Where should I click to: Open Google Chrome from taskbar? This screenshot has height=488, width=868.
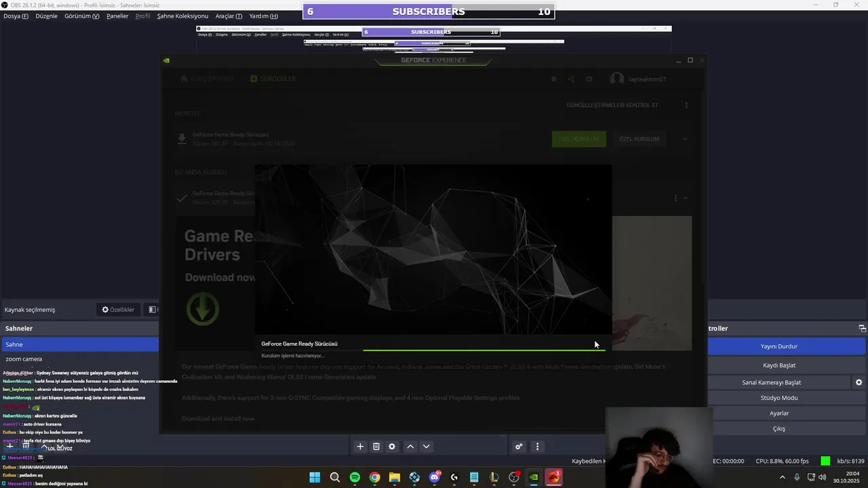pos(374,477)
